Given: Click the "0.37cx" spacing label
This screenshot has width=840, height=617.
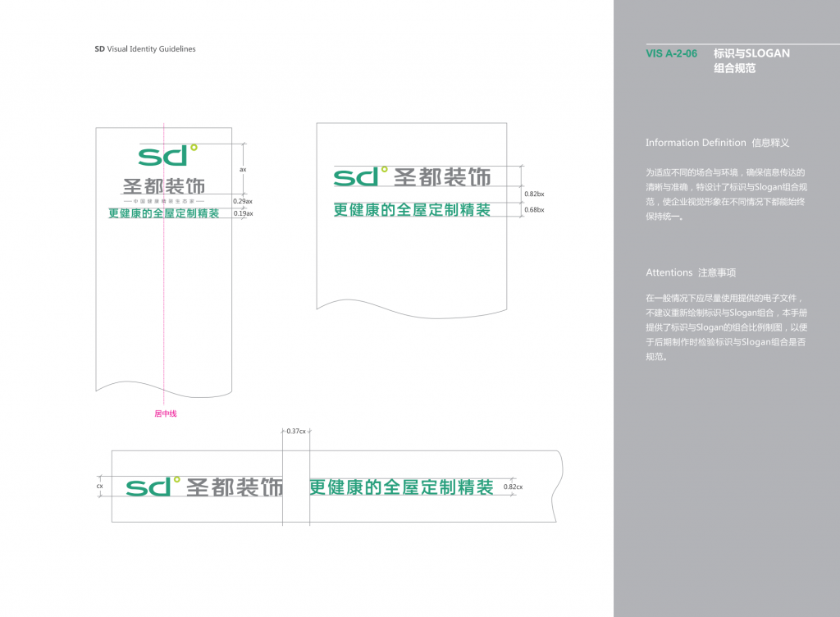Looking at the screenshot, I should click(x=295, y=431).
